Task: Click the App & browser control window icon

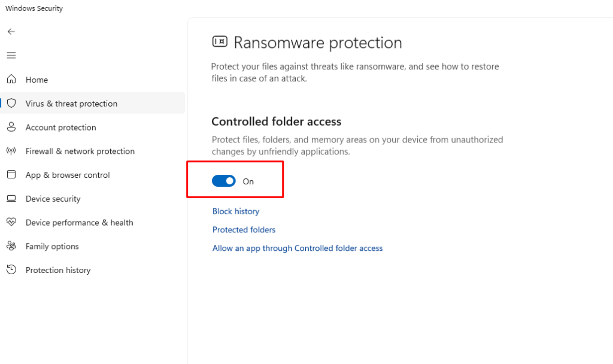Action: pos(11,175)
